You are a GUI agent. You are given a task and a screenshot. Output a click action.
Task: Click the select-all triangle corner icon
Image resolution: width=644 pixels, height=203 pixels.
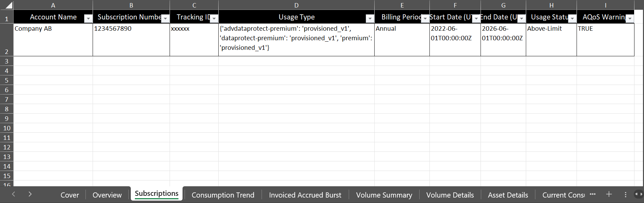click(9, 5)
